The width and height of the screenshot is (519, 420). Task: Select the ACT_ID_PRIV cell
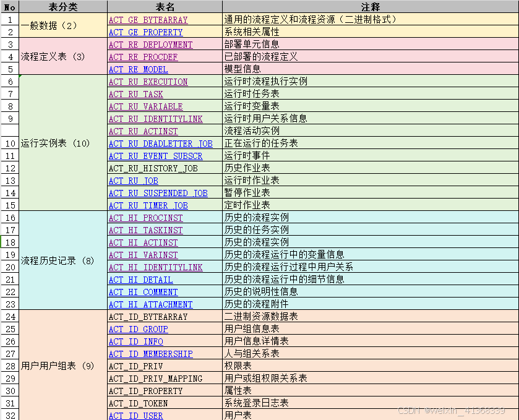165,366
